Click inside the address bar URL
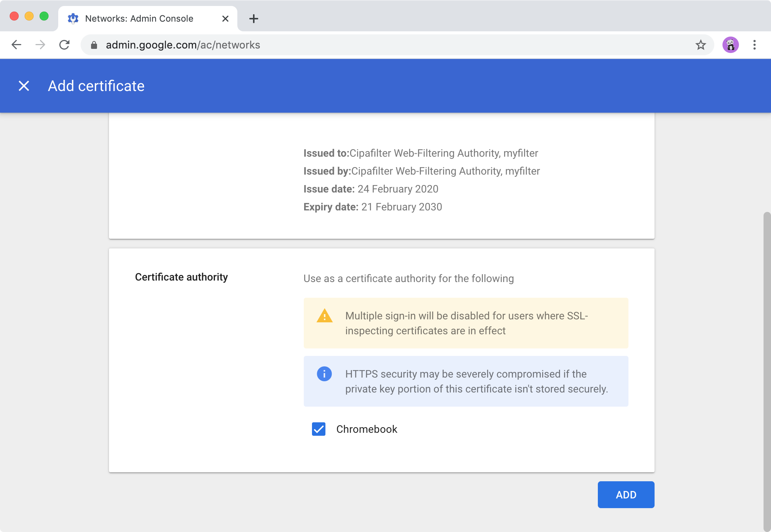Screen dimensions: 771x532 coord(183,45)
